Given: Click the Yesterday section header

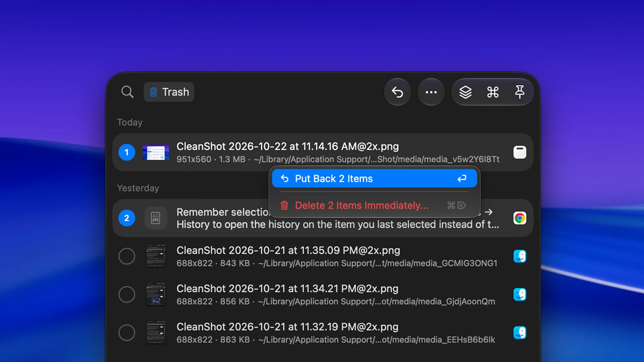Looking at the screenshot, I should (x=138, y=188).
